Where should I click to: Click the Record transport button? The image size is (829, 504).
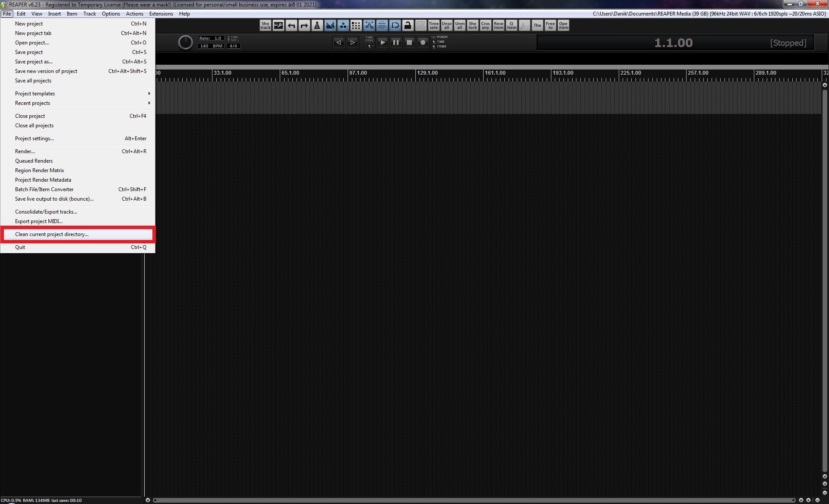(x=423, y=42)
